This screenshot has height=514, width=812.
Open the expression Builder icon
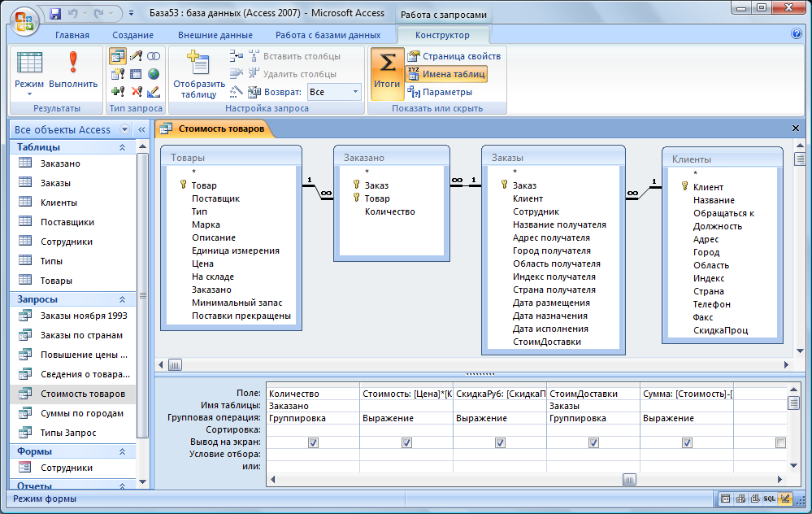point(237,92)
